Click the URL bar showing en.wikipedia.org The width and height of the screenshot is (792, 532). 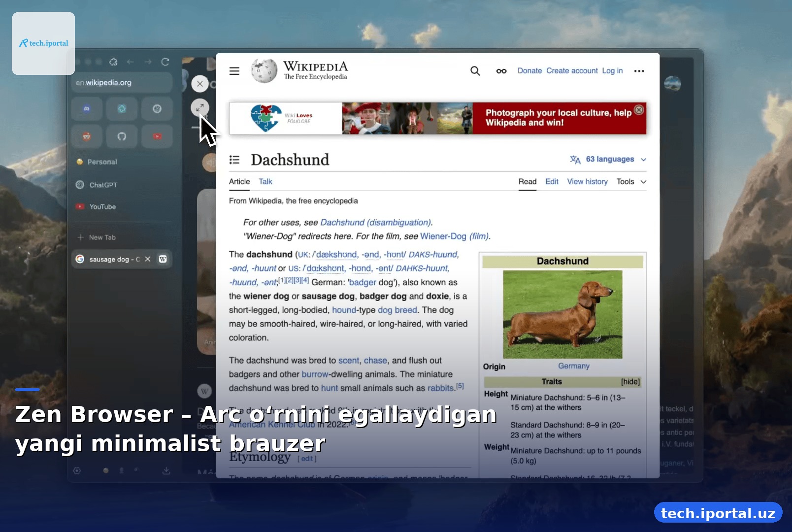[x=122, y=83]
